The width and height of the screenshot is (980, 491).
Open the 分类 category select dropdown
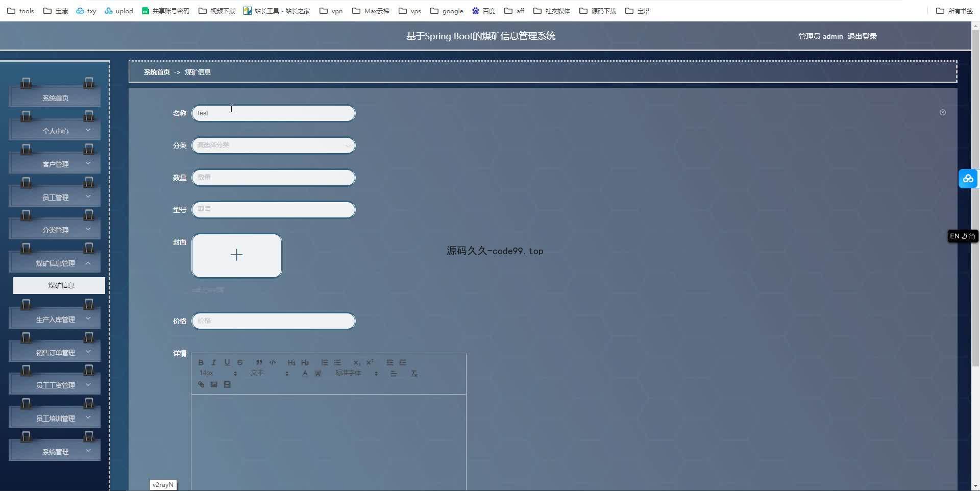(273, 145)
